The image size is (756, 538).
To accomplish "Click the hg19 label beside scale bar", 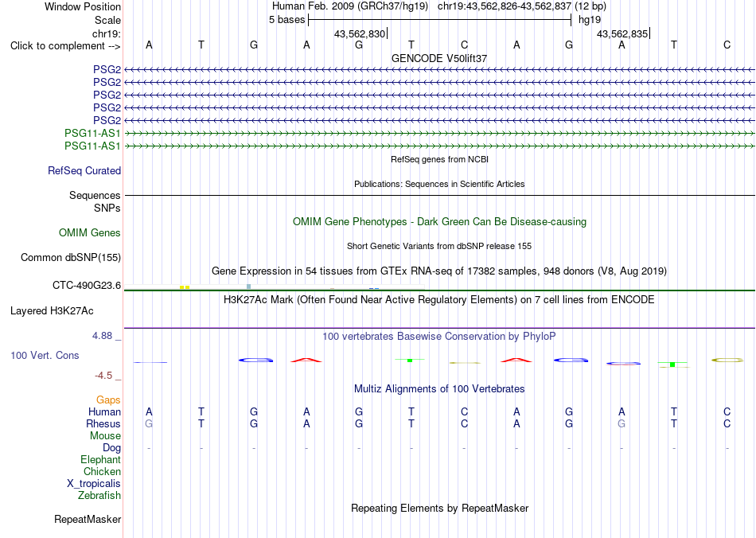I will point(590,20).
